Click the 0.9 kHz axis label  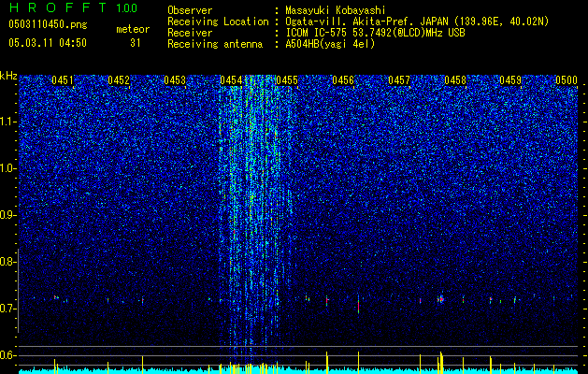[x=7, y=215]
